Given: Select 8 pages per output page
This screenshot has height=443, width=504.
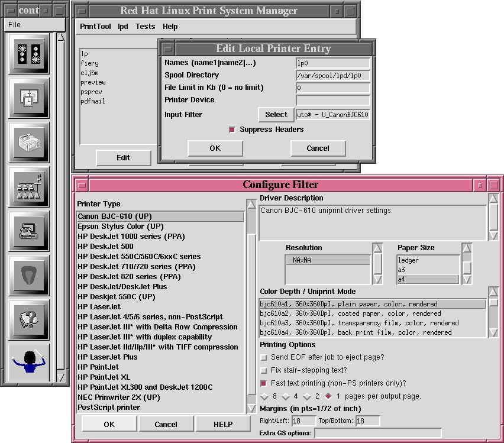Looking at the screenshot, I should (x=264, y=396).
